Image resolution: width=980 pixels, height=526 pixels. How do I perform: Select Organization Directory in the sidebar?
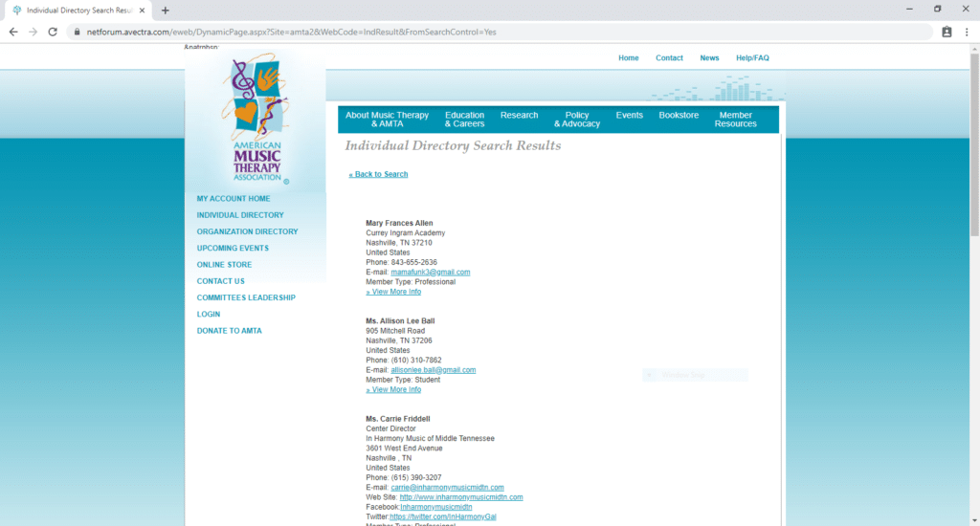click(247, 231)
